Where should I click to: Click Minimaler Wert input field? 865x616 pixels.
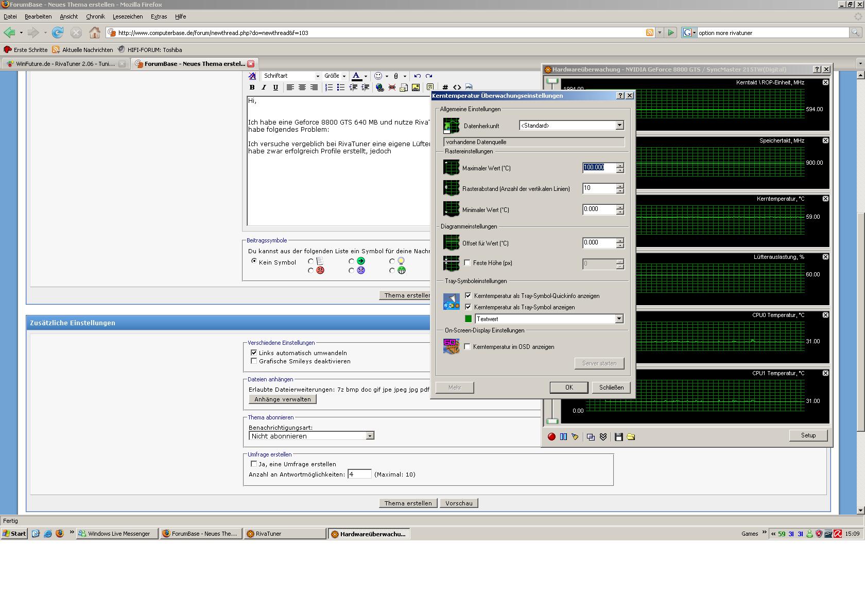coord(599,209)
